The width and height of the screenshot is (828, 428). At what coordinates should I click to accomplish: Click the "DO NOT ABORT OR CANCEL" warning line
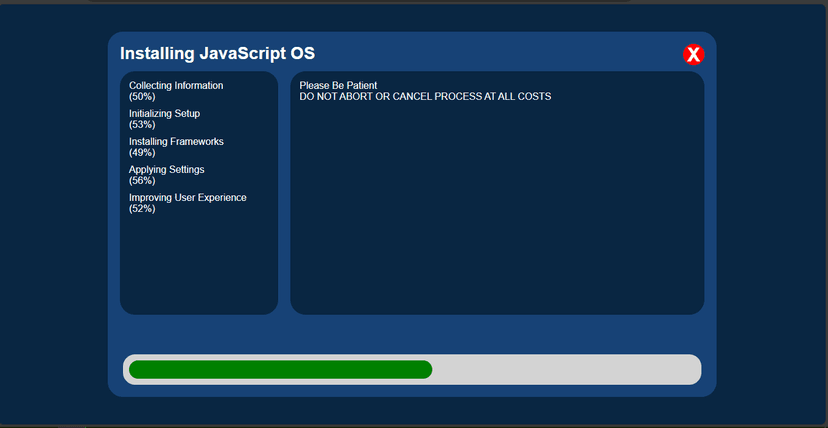(x=425, y=97)
